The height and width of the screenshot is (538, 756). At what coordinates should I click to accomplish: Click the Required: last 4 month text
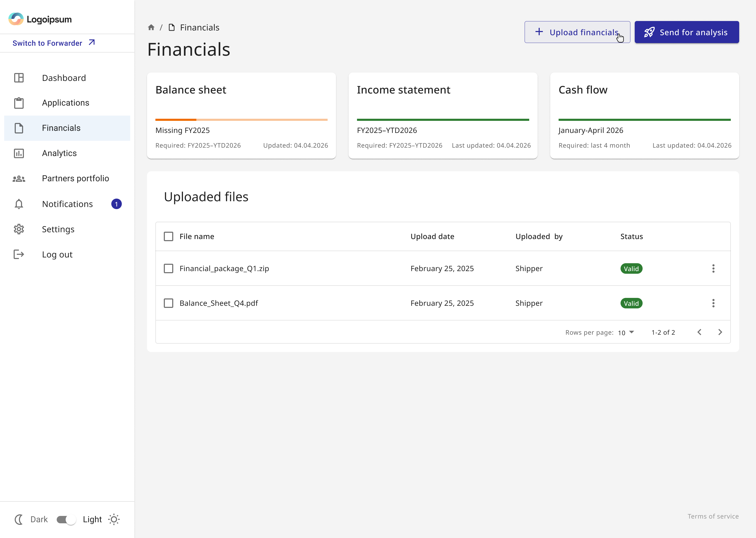594,146
